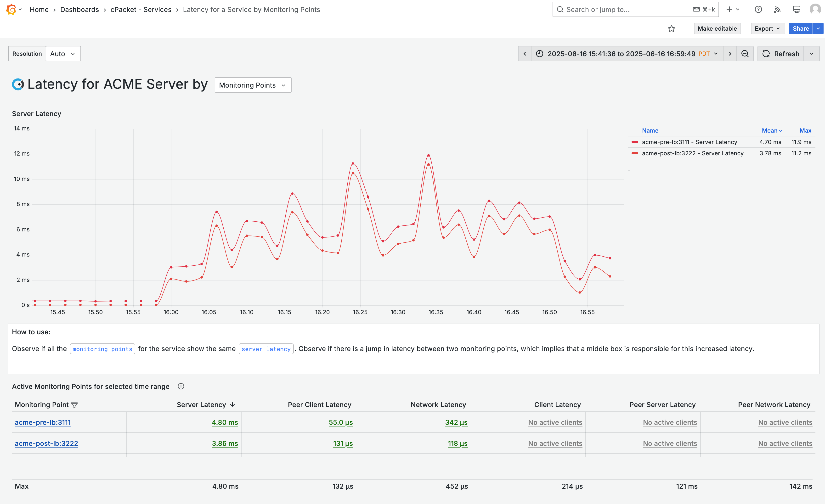This screenshot has height=504, width=825.
Task: Sort legend by Max header
Action: point(805,130)
